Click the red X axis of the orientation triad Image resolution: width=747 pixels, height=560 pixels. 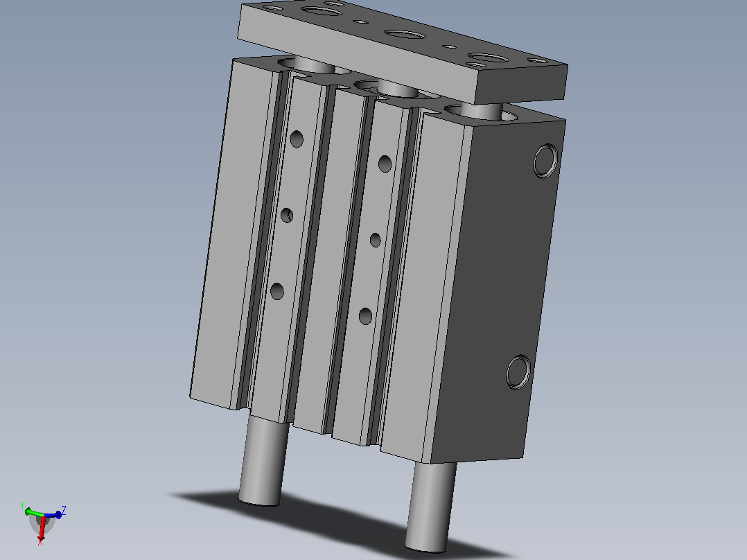coord(42,530)
